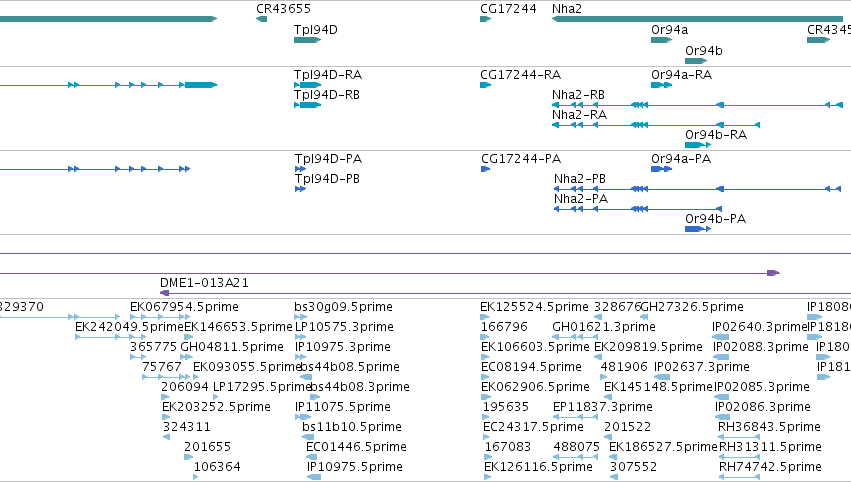Screen dimensions: 851x482
Task: Select EST IP11075.5prime
Action: [x=342, y=407]
